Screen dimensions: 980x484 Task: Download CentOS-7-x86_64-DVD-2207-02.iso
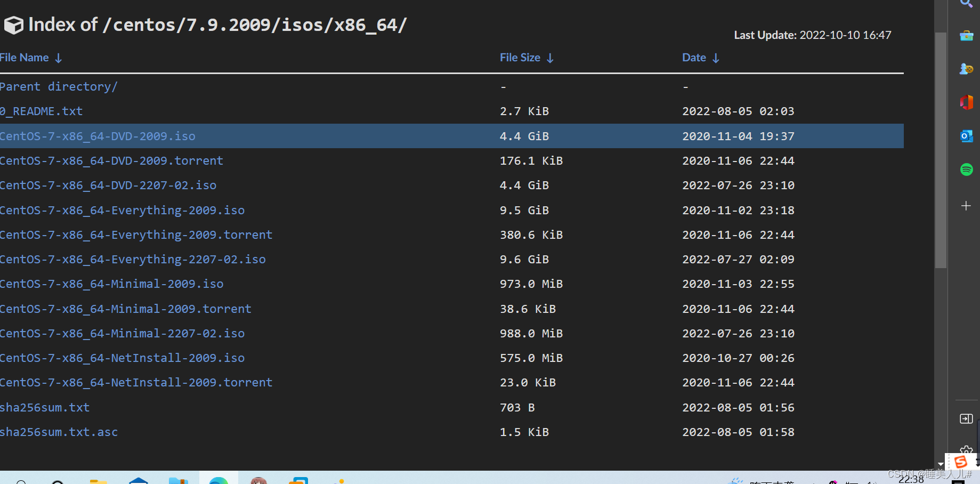click(x=108, y=185)
